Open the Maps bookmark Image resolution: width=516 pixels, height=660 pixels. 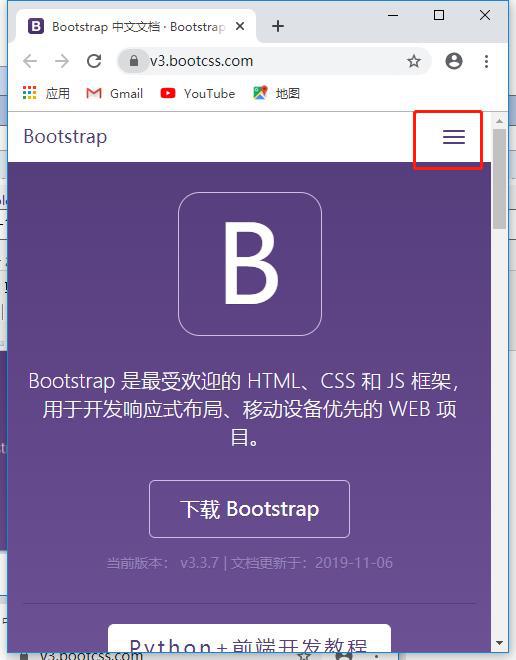[x=276, y=93]
